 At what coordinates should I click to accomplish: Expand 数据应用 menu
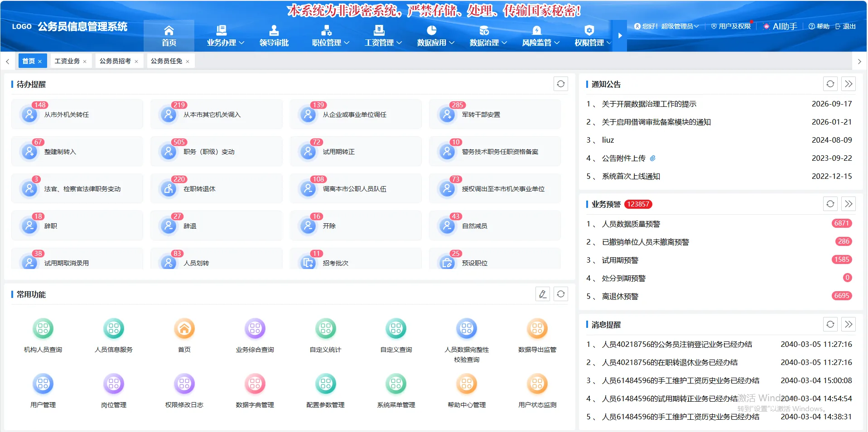436,36
